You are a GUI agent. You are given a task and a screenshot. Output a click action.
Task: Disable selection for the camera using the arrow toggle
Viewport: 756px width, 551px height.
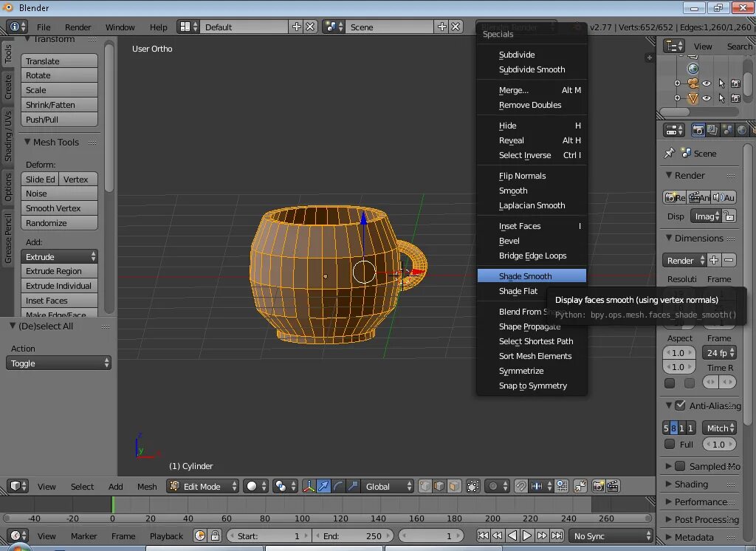(721, 83)
